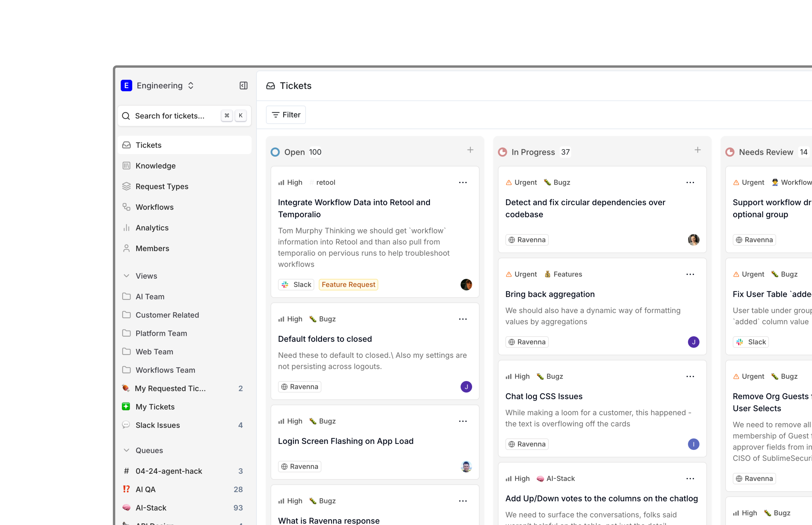Open more options on What is Ravenna card
The height and width of the screenshot is (525, 812).
(463, 501)
